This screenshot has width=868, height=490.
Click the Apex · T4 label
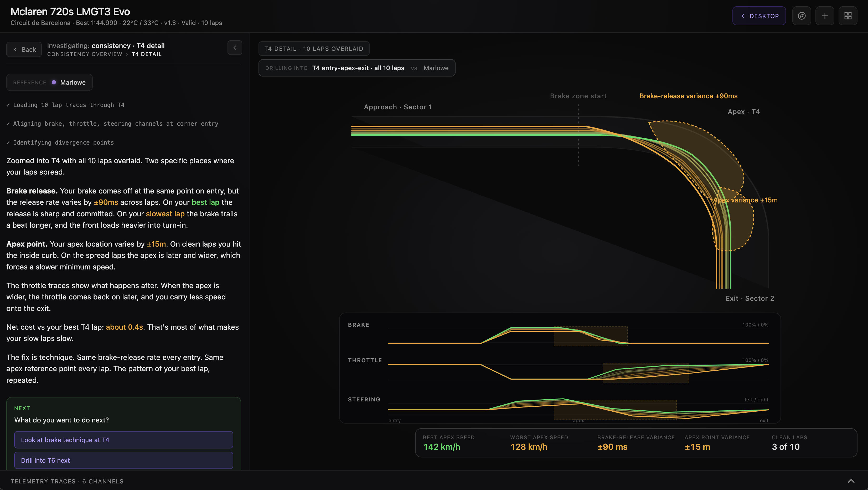click(x=744, y=112)
